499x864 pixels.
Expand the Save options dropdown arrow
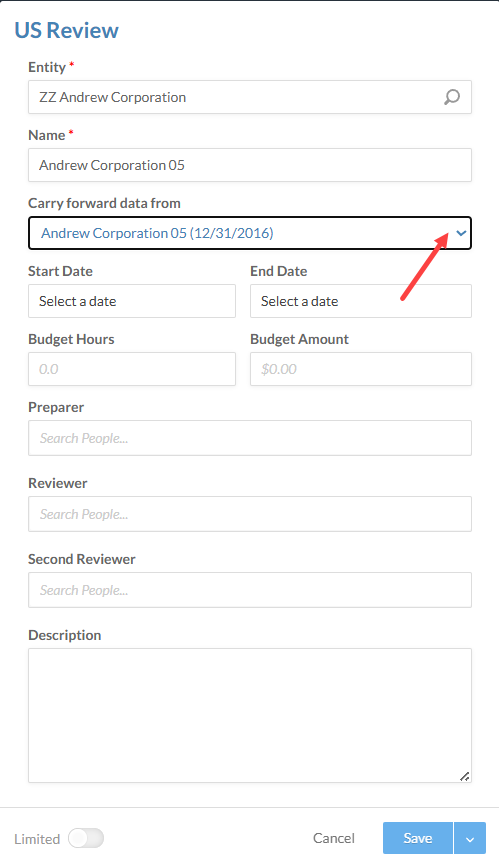[470, 838]
